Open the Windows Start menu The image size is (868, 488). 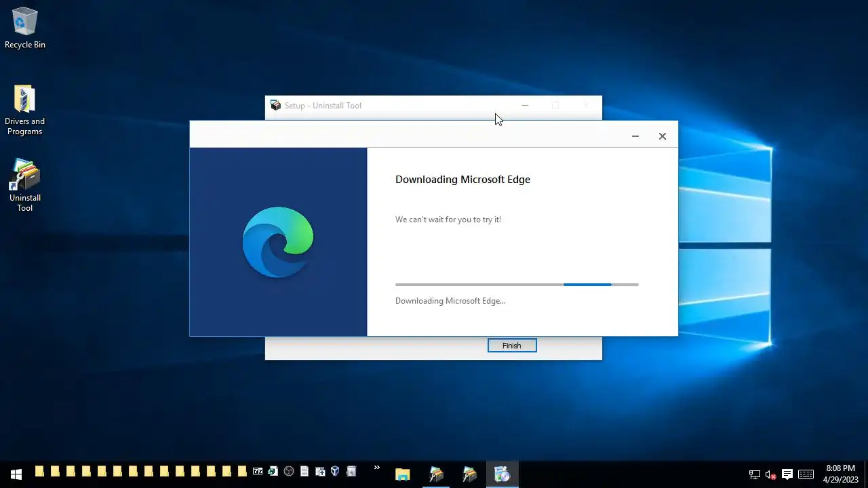pyautogui.click(x=16, y=474)
